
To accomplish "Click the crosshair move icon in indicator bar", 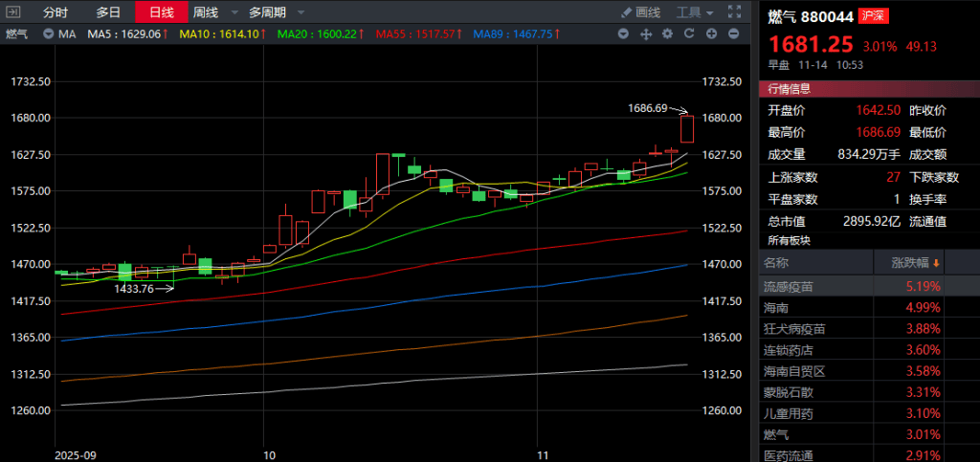I will [x=645, y=34].
